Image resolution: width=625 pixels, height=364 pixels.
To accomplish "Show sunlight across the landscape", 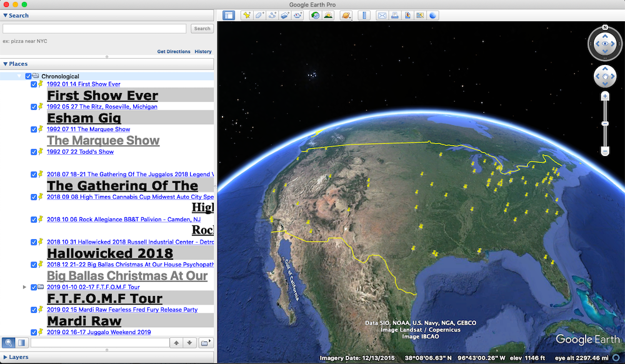I will 328,16.
